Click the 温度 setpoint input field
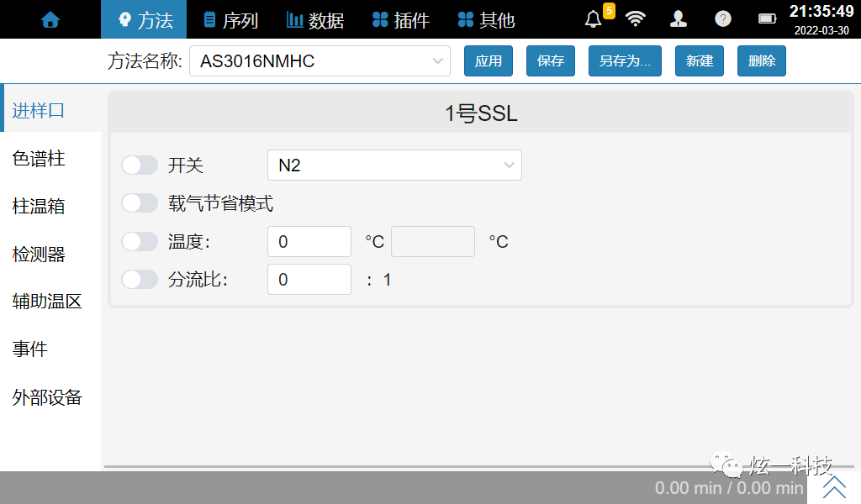The width and height of the screenshot is (861, 504). pyautogui.click(x=309, y=241)
